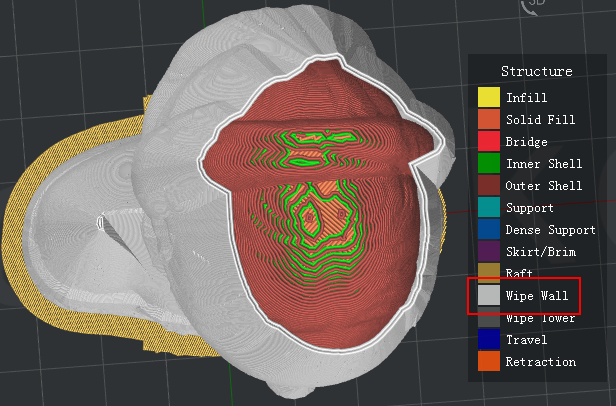Click the yellow Infill color swatch
Image resolution: width=616 pixels, height=406 pixels.
pyautogui.click(x=488, y=98)
